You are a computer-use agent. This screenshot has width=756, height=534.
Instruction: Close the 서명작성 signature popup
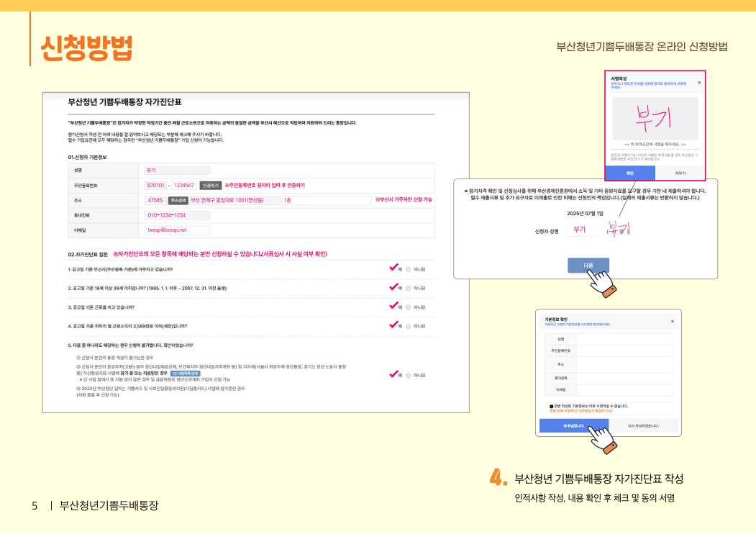(x=699, y=82)
